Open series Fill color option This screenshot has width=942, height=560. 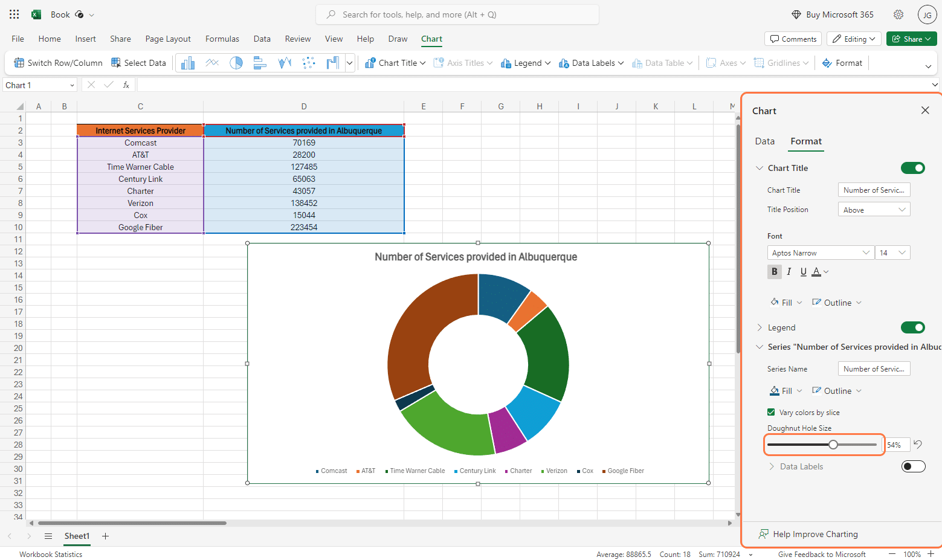[x=786, y=391]
